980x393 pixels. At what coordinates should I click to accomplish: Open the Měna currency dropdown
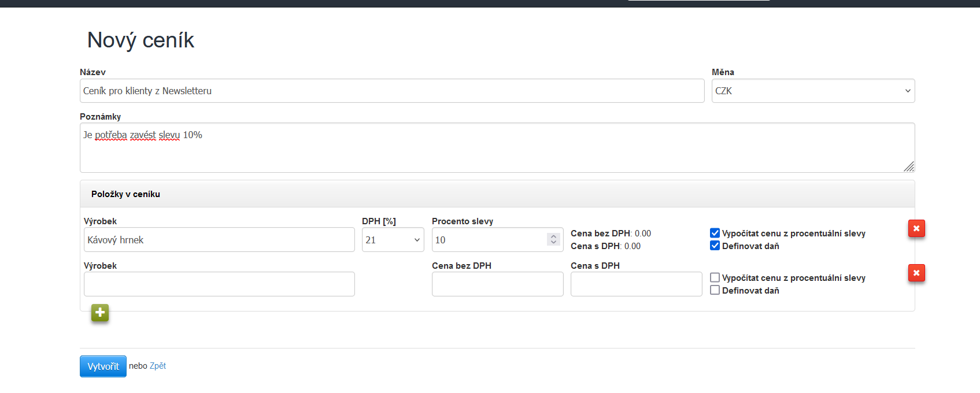click(813, 91)
